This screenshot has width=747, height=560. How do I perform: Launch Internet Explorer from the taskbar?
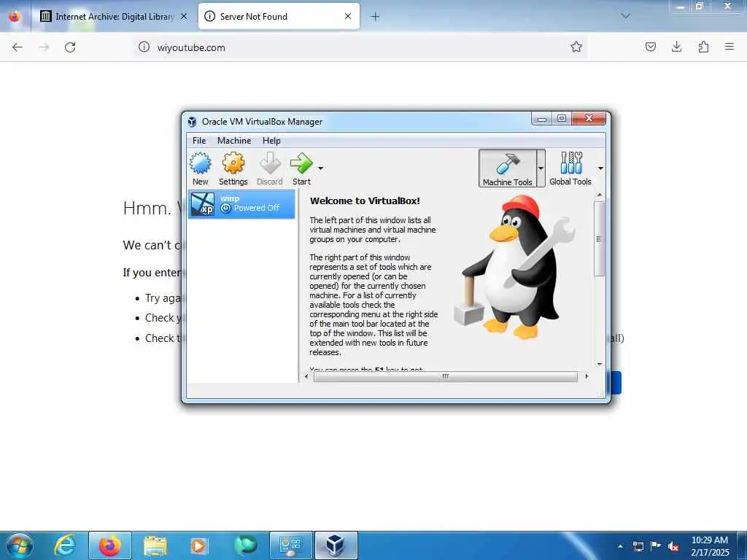(65, 545)
